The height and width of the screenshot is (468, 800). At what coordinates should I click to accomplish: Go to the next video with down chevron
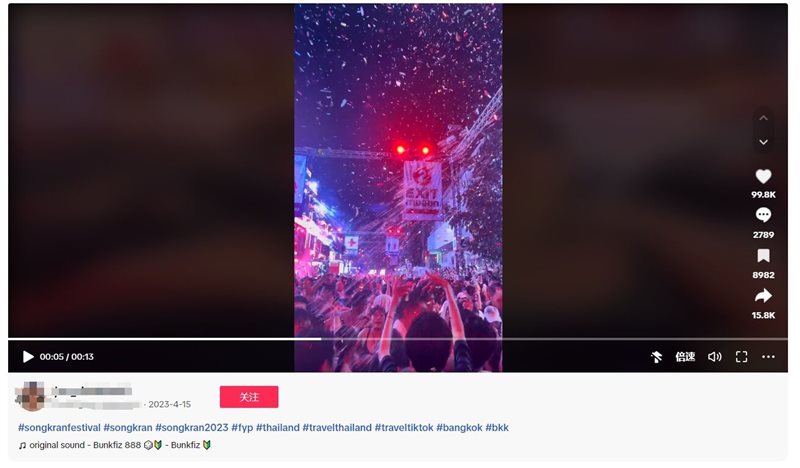pos(763,142)
